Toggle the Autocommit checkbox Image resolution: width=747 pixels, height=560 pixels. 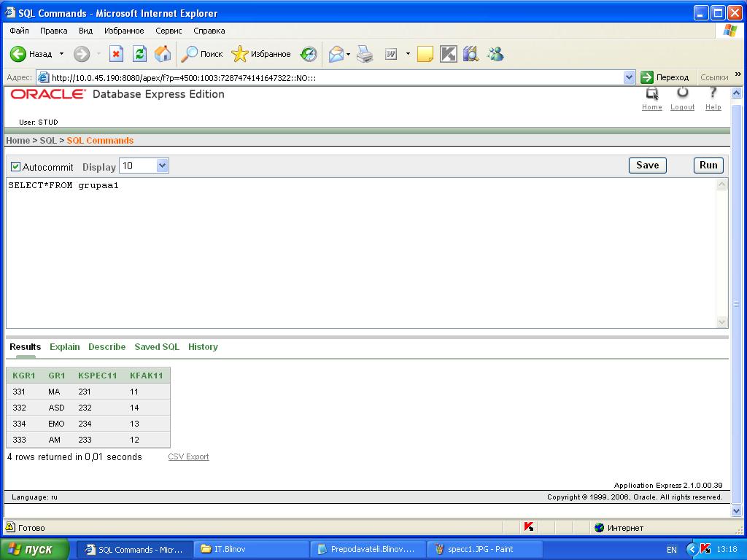(16, 167)
